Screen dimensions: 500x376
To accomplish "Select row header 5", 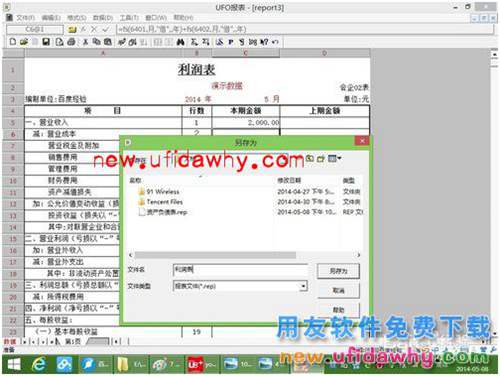I will coord(13,123).
